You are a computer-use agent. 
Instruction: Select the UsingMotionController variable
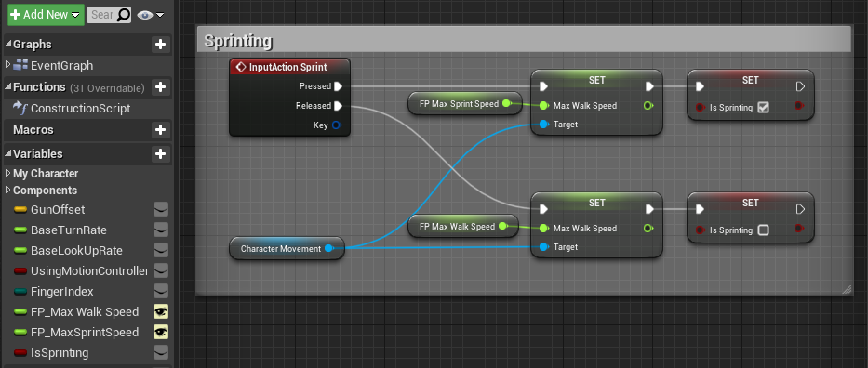tap(88, 271)
